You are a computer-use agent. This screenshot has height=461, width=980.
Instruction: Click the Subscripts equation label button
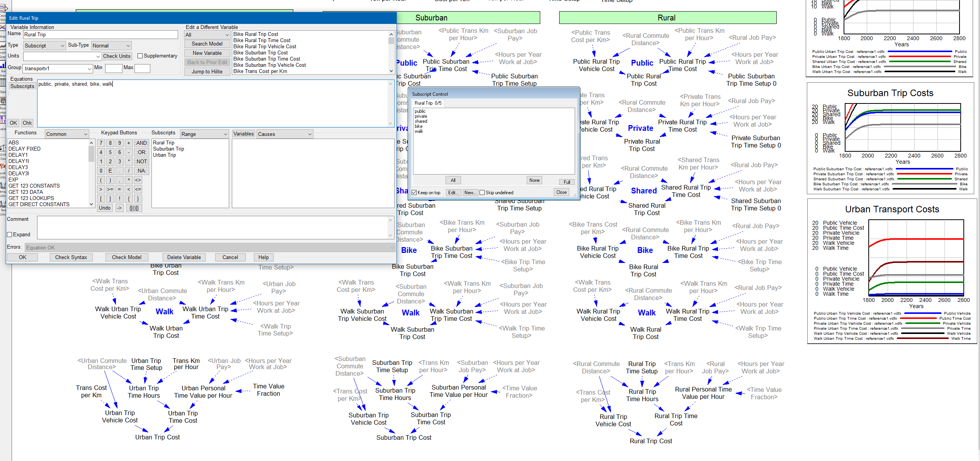click(x=22, y=86)
